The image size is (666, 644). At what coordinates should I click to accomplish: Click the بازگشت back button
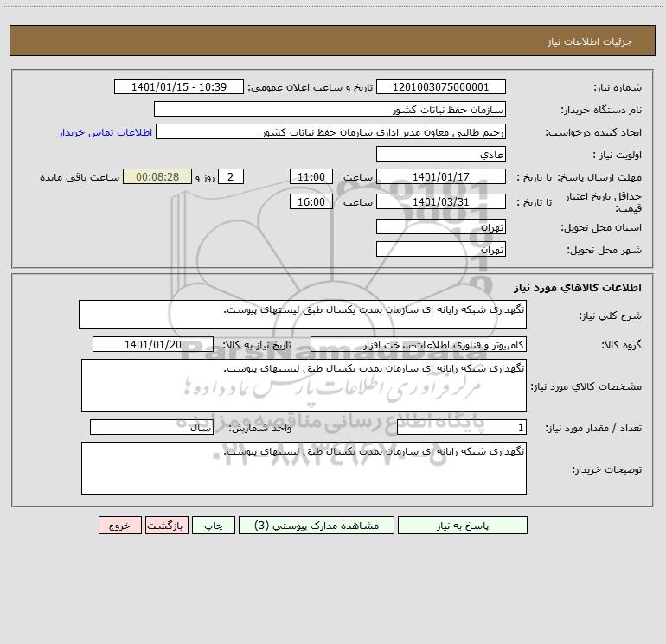coord(166,525)
